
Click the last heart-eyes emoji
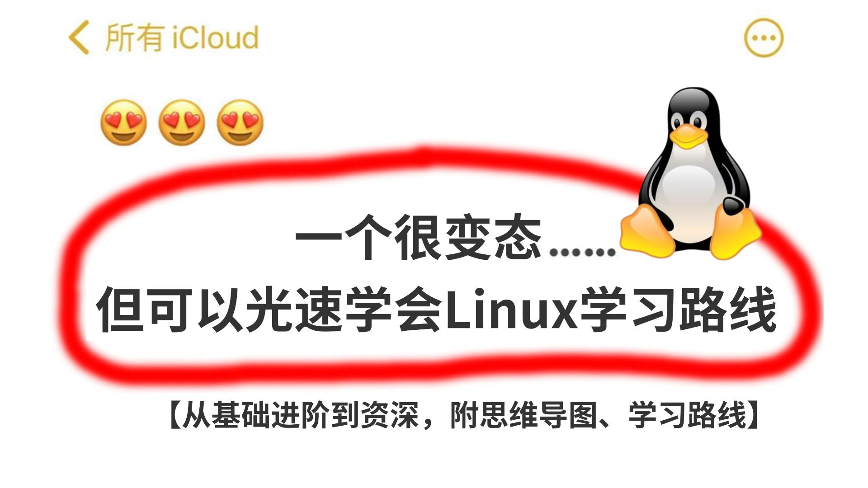[x=240, y=122]
